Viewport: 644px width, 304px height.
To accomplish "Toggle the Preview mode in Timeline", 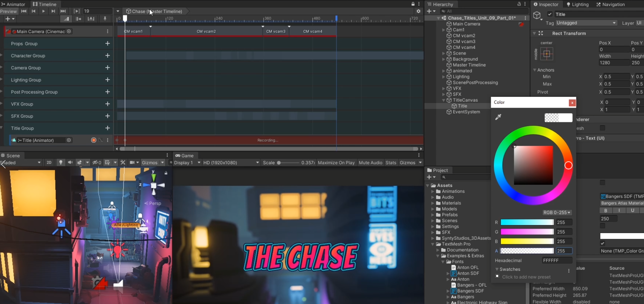I will [x=8, y=11].
